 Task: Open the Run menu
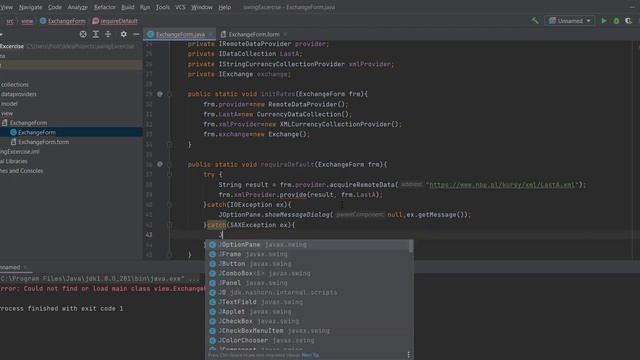pos(145,7)
